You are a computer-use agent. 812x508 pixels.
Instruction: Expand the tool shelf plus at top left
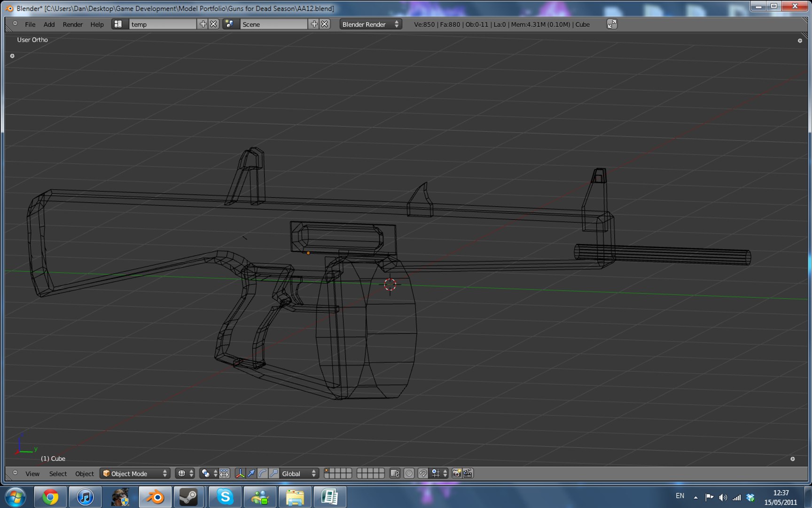pos(12,56)
